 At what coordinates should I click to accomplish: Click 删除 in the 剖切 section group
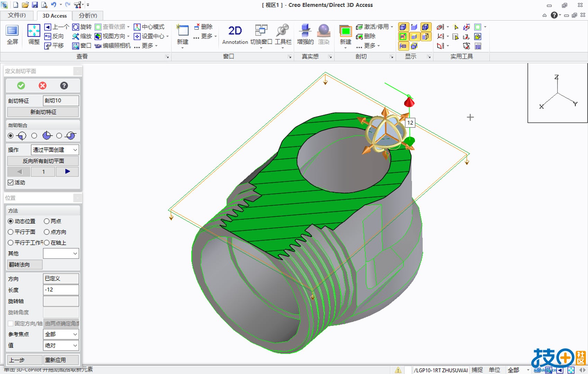click(x=366, y=36)
